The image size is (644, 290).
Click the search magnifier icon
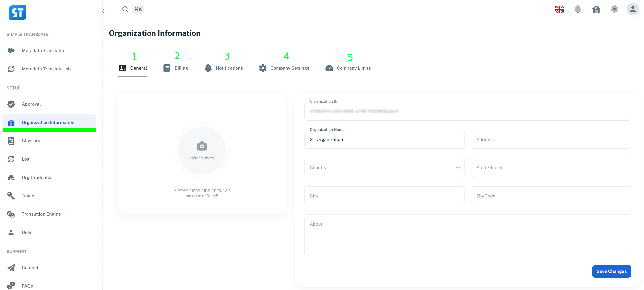(125, 9)
